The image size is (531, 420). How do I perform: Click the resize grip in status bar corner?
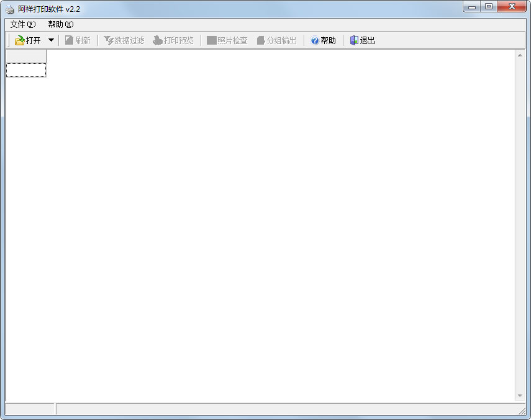[522, 411]
